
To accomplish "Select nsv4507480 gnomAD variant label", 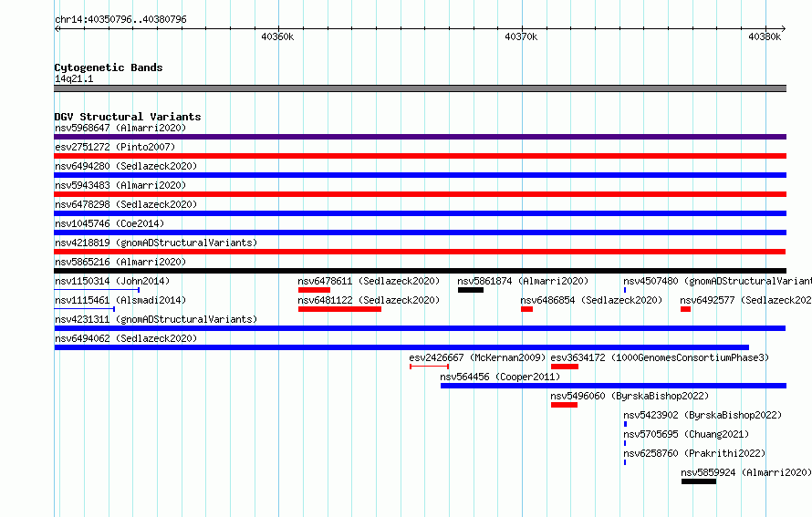I will 717,281.
